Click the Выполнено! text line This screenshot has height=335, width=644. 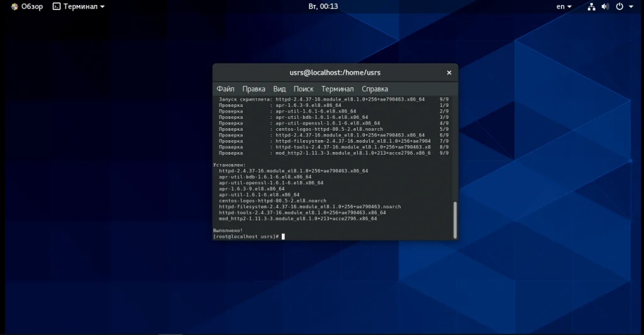click(228, 231)
